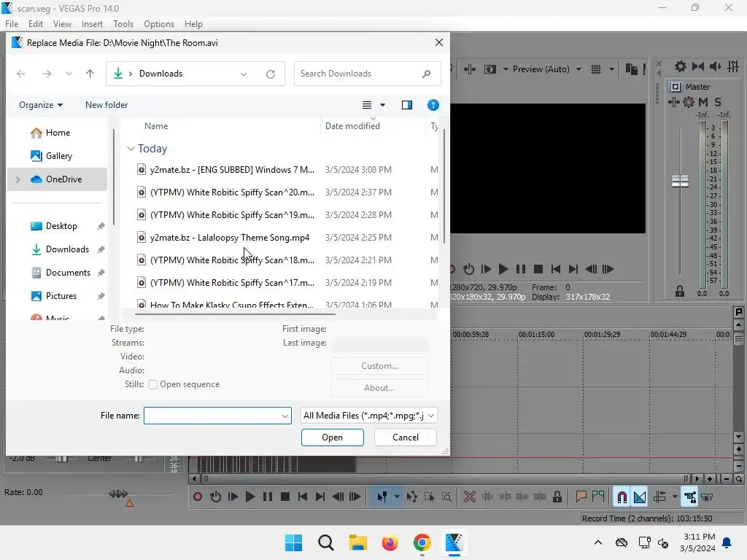
Task: Click Split Screen View icon in preview toolbar
Action: 490,69
